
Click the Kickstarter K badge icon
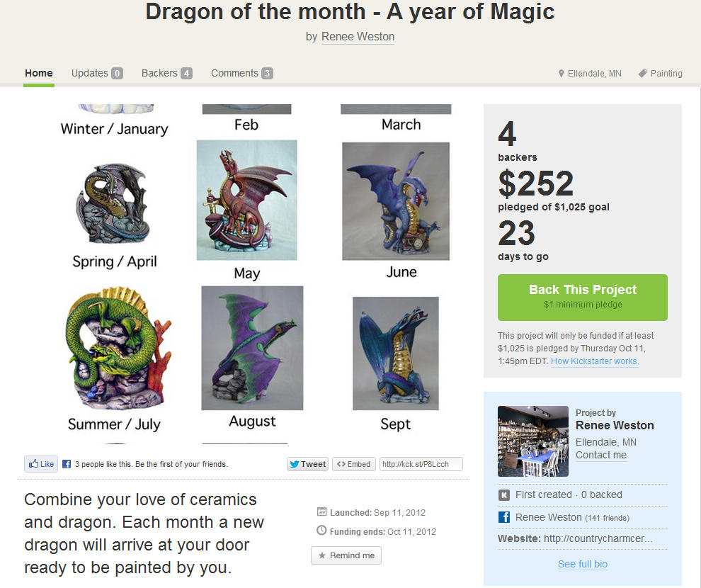click(x=505, y=495)
